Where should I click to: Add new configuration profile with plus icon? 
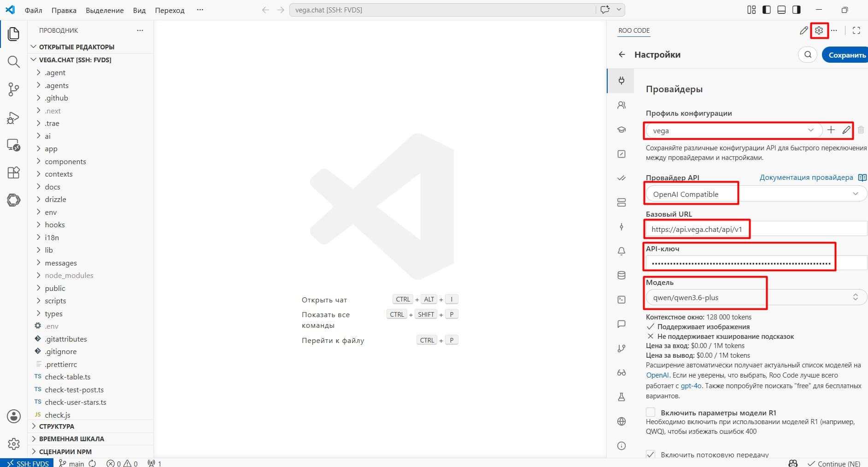point(831,130)
